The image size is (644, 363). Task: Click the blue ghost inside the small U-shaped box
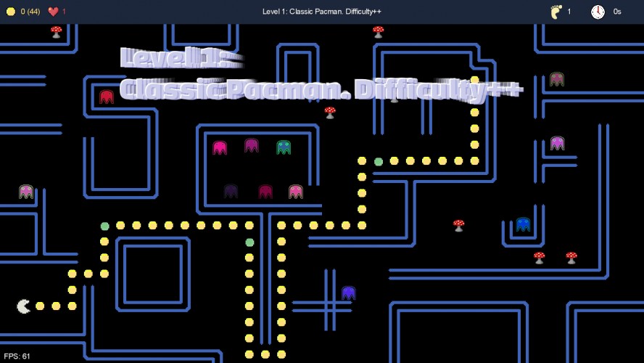[x=523, y=224]
